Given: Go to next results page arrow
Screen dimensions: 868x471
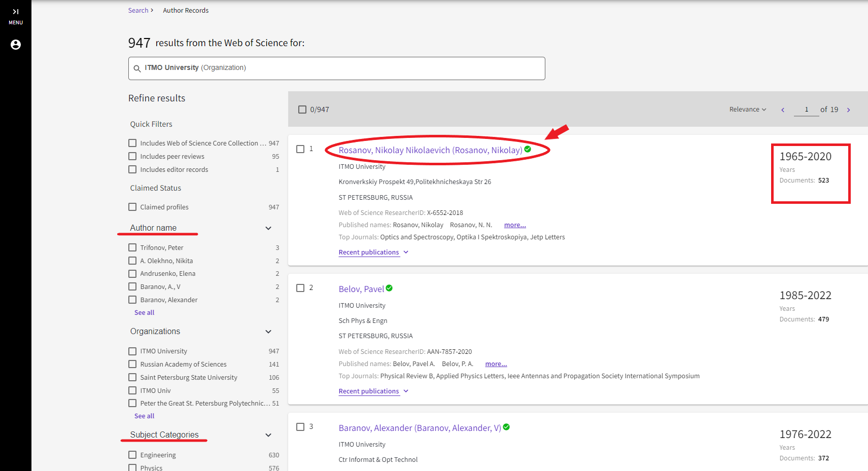Looking at the screenshot, I should click(x=848, y=110).
